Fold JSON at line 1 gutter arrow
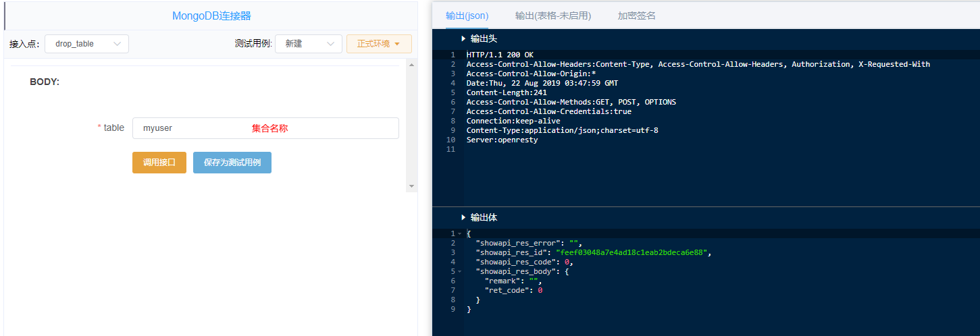Screen dimensions: 980x336 click(x=459, y=233)
